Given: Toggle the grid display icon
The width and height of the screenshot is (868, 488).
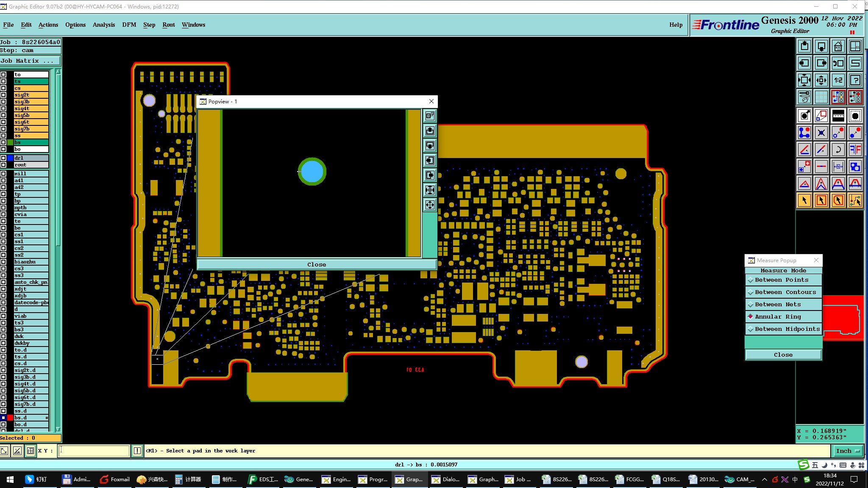Looking at the screenshot, I should click(821, 97).
